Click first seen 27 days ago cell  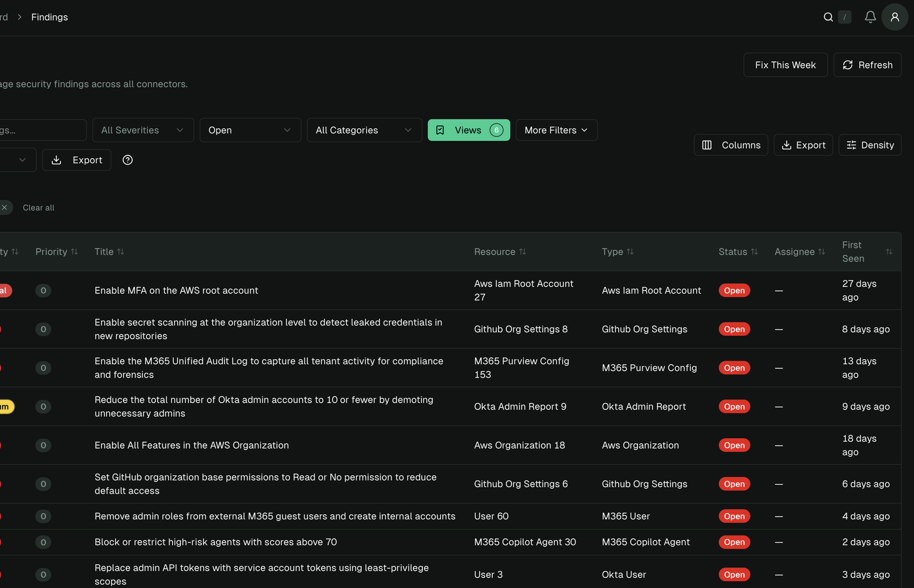(859, 290)
